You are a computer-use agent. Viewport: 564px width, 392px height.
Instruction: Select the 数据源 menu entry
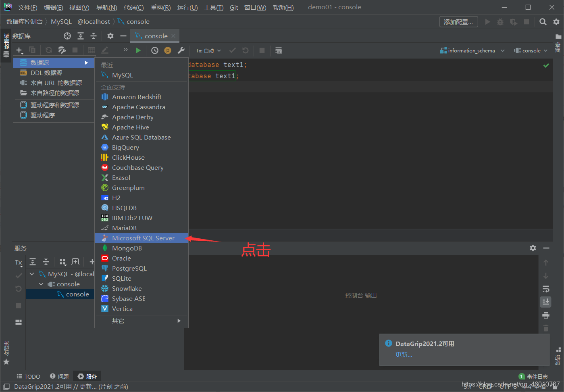tap(54, 63)
